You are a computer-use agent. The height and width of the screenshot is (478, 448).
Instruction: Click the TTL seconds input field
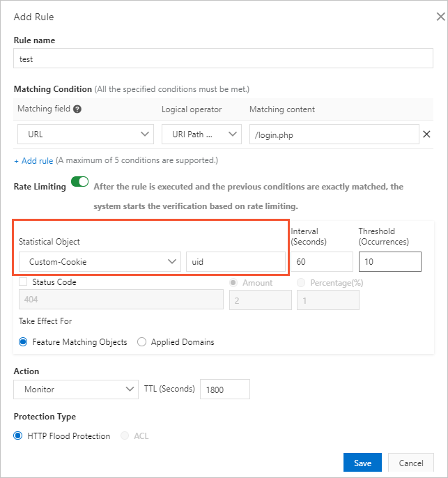[224, 389]
